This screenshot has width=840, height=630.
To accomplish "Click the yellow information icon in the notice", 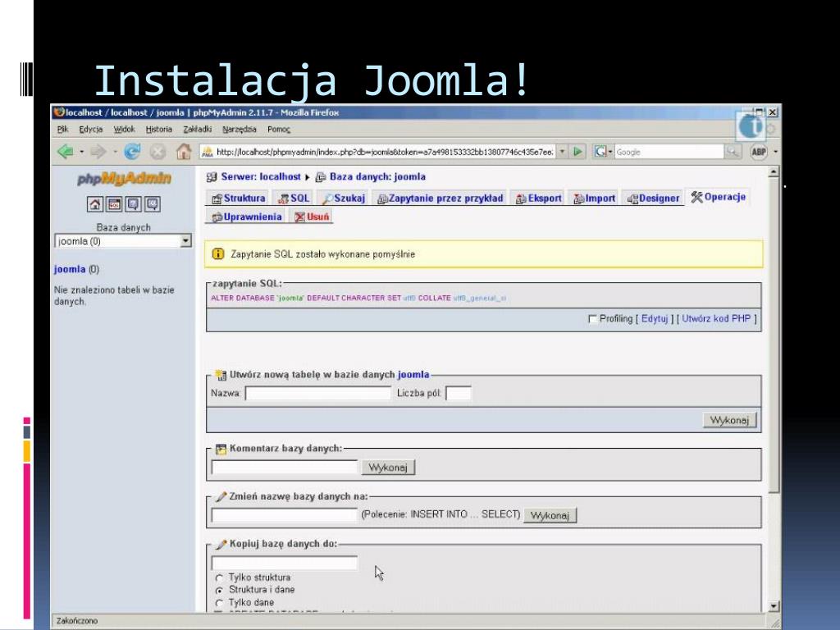I will pyautogui.click(x=218, y=254).
